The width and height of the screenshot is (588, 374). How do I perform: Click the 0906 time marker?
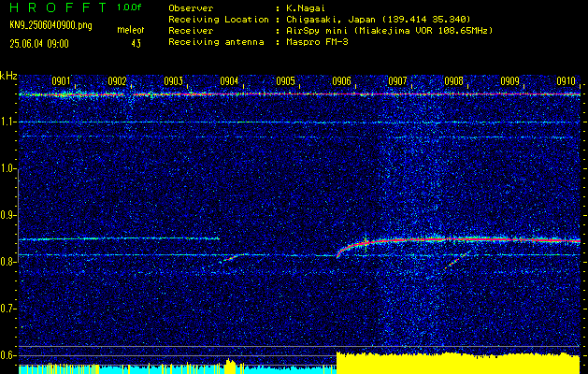[341, 81]
